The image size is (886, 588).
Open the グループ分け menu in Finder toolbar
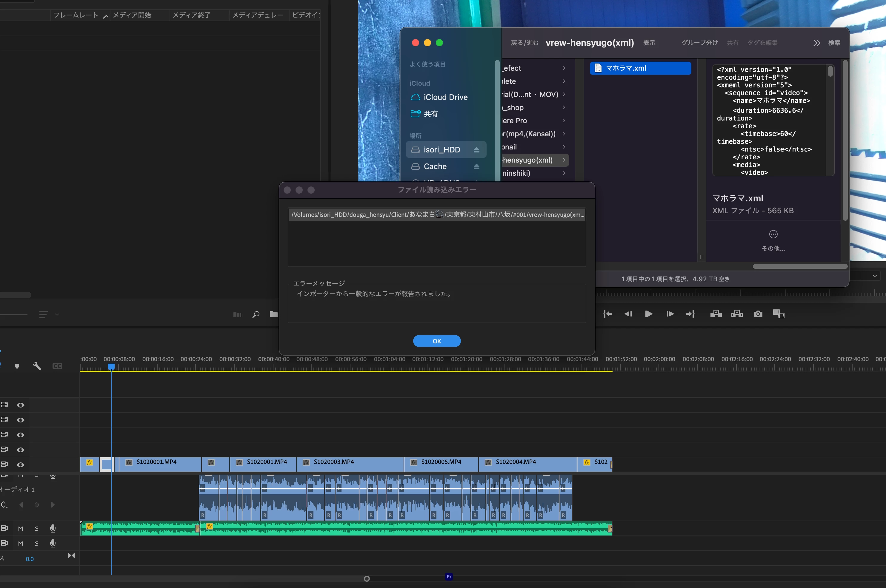point(699,43)
